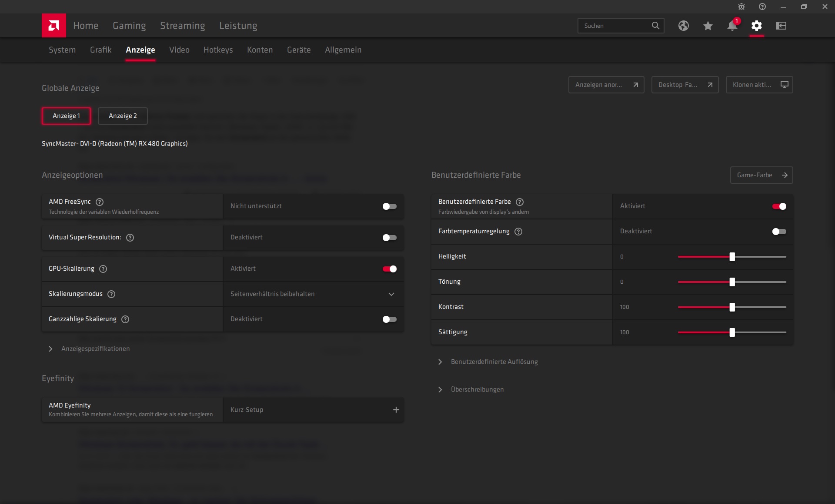Click the AMD logo icon
This screenshot has width=835, height=504.
(x=54, y=25)
